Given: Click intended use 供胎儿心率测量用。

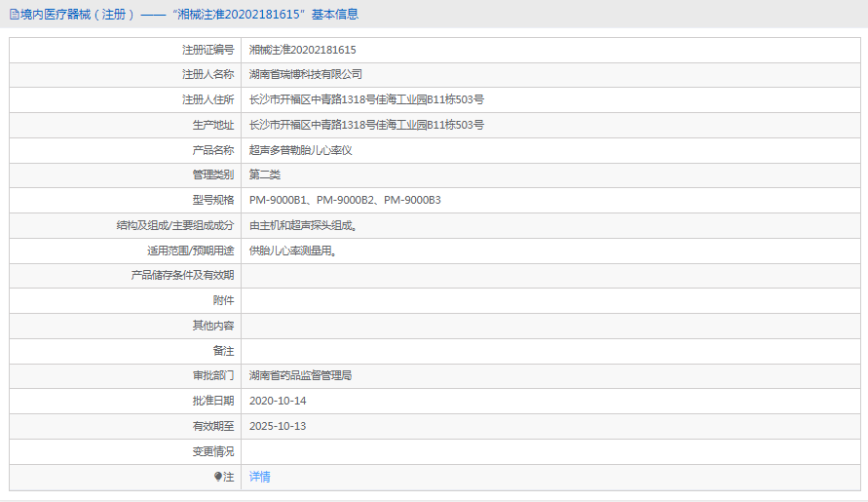Looking at the screenshot, I should (x=293, y=251).
